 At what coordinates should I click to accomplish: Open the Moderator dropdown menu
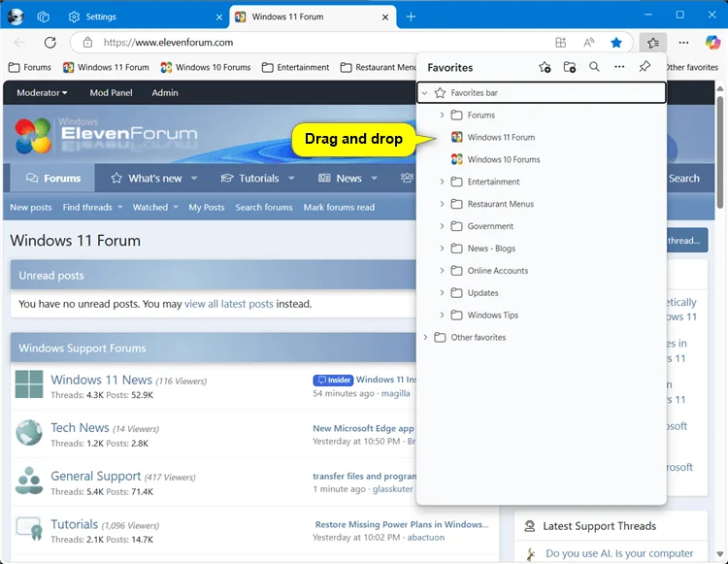[42, 93]
